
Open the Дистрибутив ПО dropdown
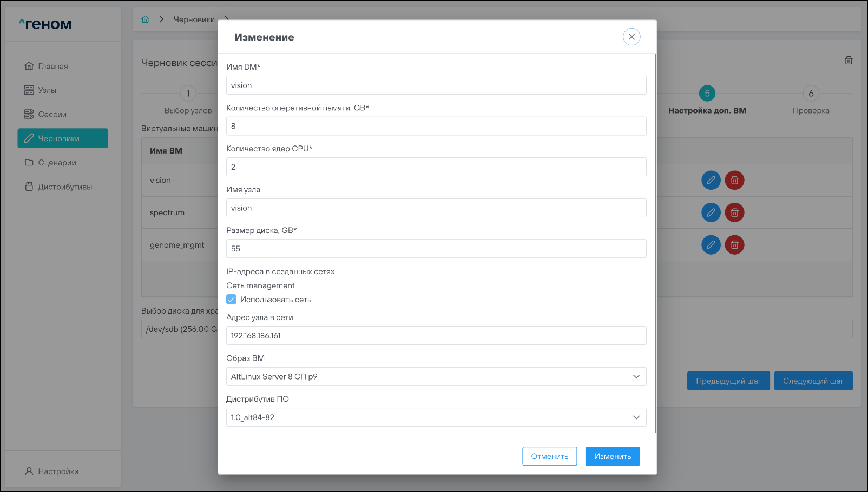pos(436,417)
